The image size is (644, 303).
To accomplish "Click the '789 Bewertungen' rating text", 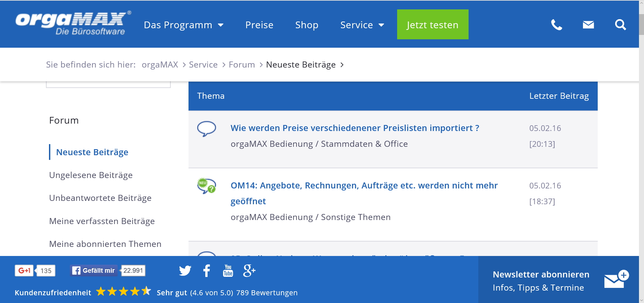I will 267,293.
